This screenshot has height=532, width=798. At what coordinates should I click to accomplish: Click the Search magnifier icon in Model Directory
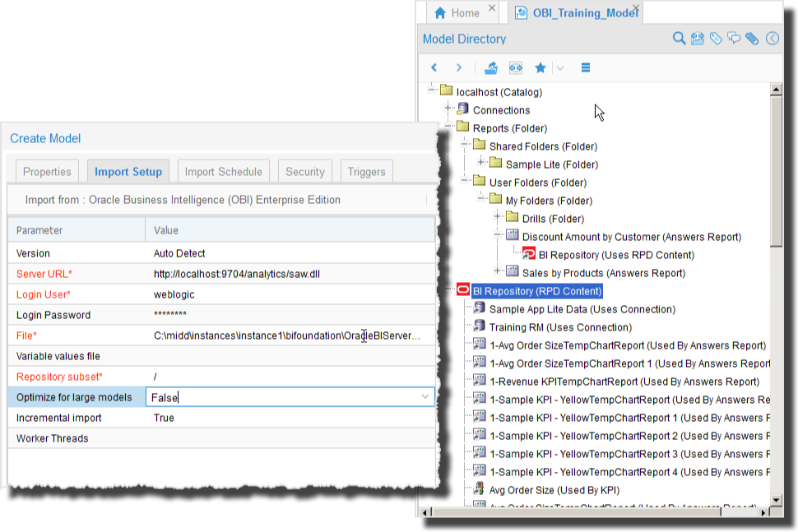point(679,39)
